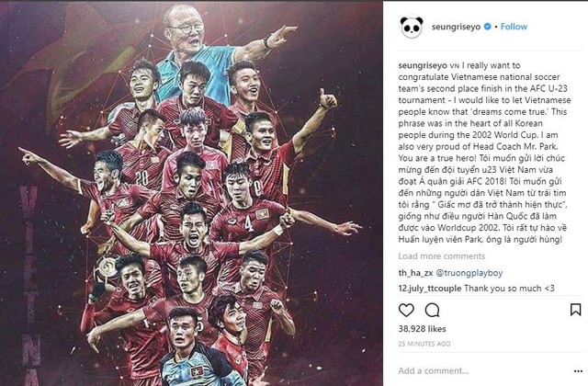Click the panda profile avatar

pyautogui.click(x=412, y=27)
